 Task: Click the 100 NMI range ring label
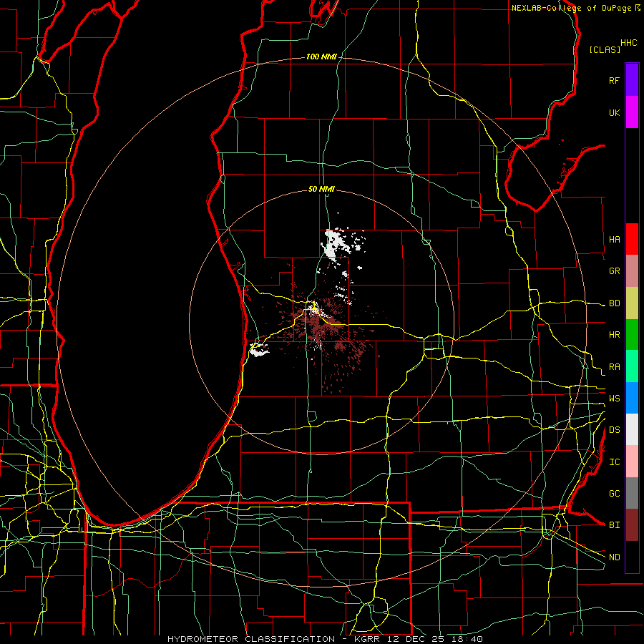[x=321, y=57]
